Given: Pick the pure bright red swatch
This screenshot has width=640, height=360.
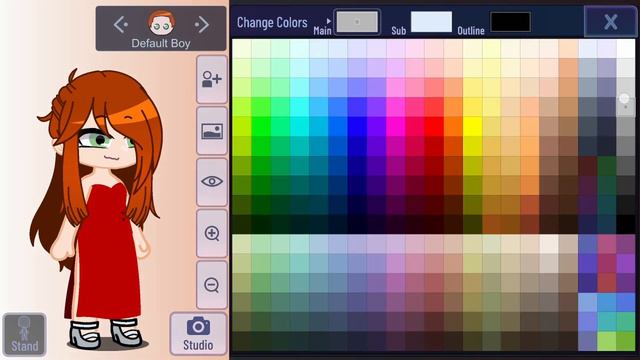Looking at the screenshot, I should [x=434, y=127].
